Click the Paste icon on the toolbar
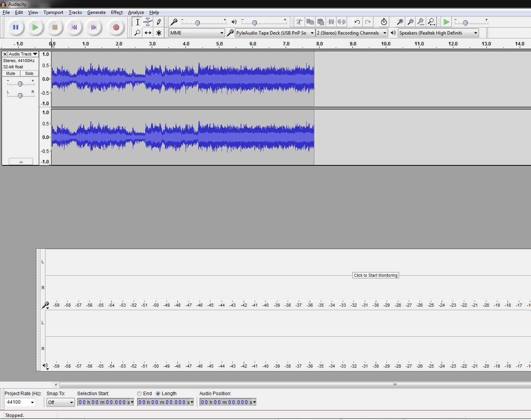Viewport: 531px width, 420px height. [x=321, y=22]
